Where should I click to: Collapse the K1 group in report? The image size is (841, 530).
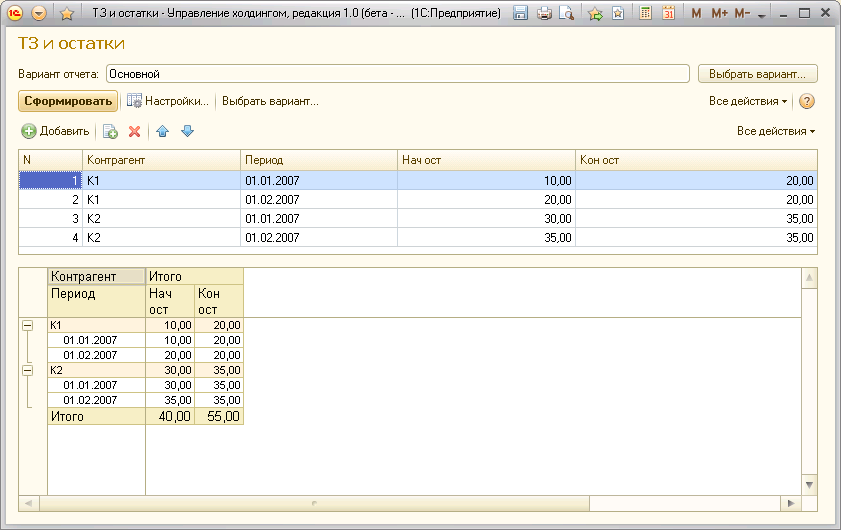click(x=27, y=325)
